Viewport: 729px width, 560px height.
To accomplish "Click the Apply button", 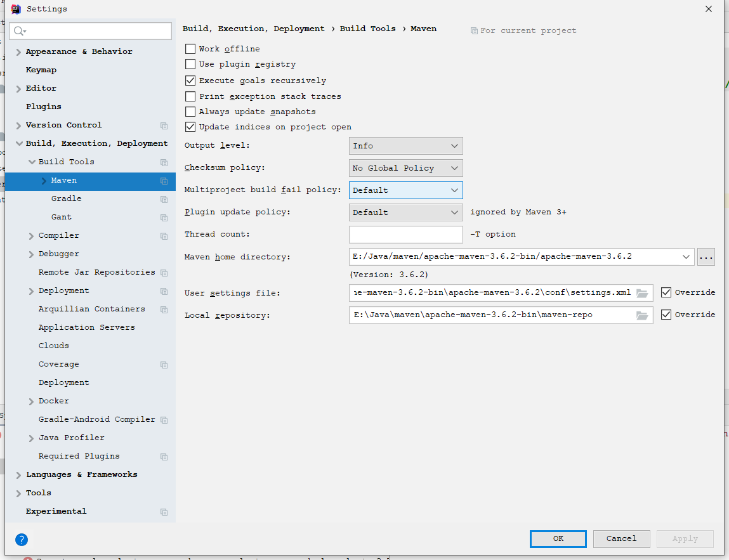I will (685, 539).
